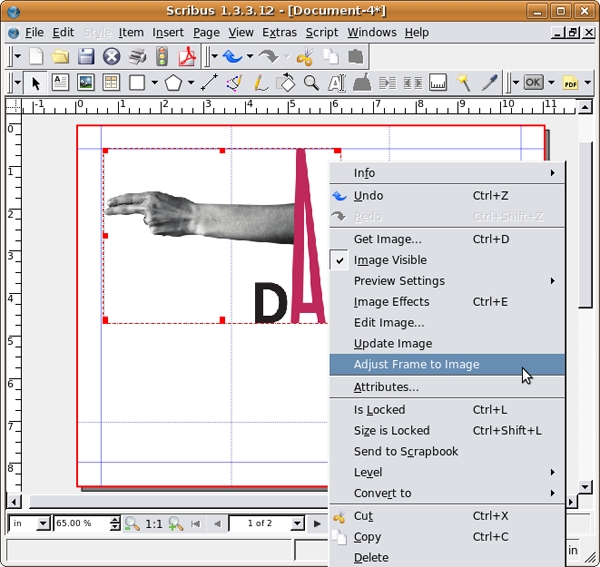Click the Preflight Verifier traffic light icon

161,57
